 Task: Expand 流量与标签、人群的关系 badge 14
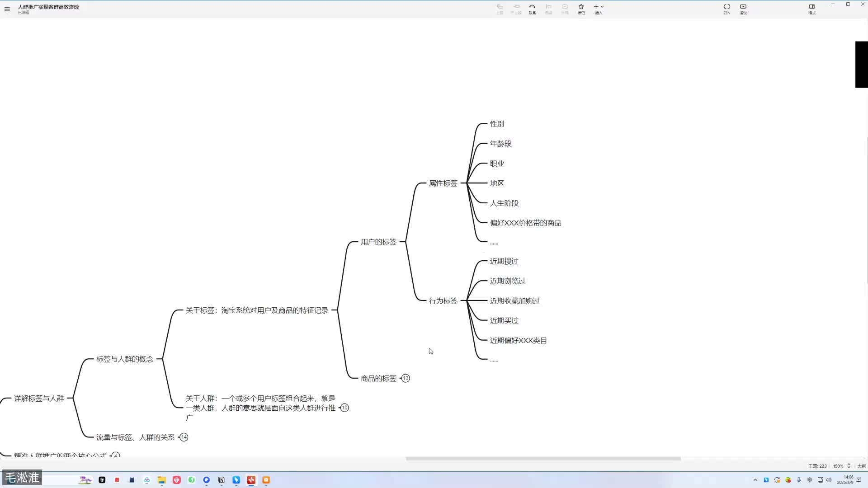184,437
